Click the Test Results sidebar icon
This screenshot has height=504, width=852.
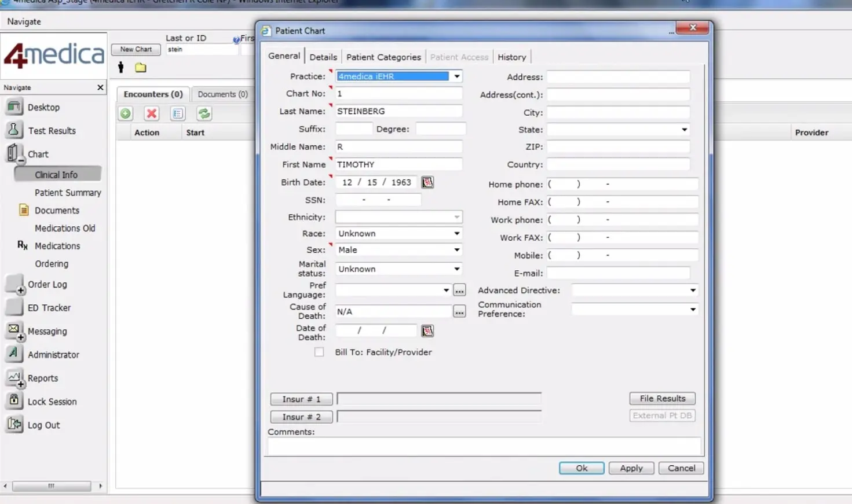[x=14, y=130]
